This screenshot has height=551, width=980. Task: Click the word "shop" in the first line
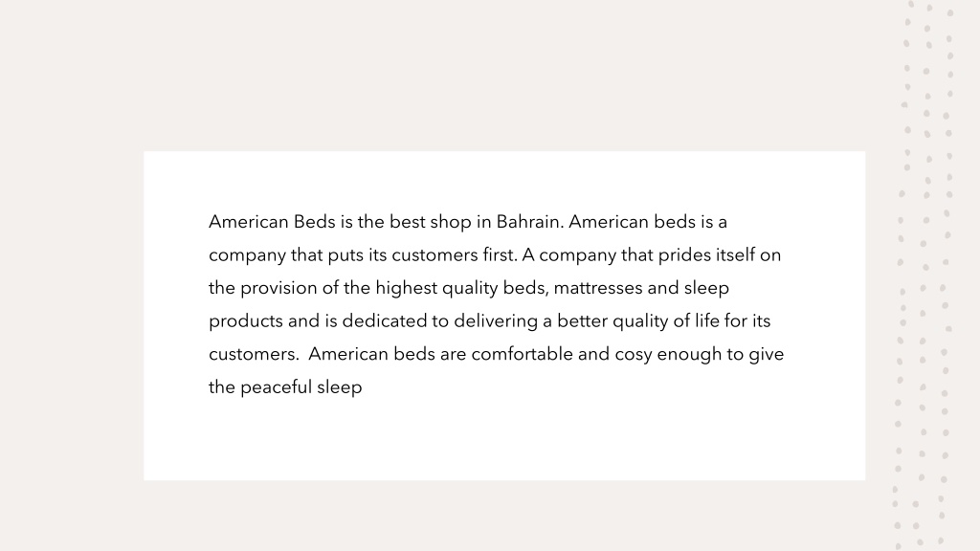(x=451, y=222)
